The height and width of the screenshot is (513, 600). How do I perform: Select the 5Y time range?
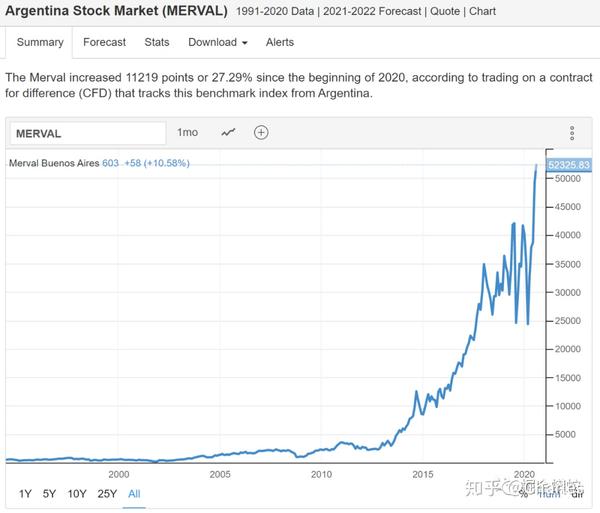tap(49, 493)
